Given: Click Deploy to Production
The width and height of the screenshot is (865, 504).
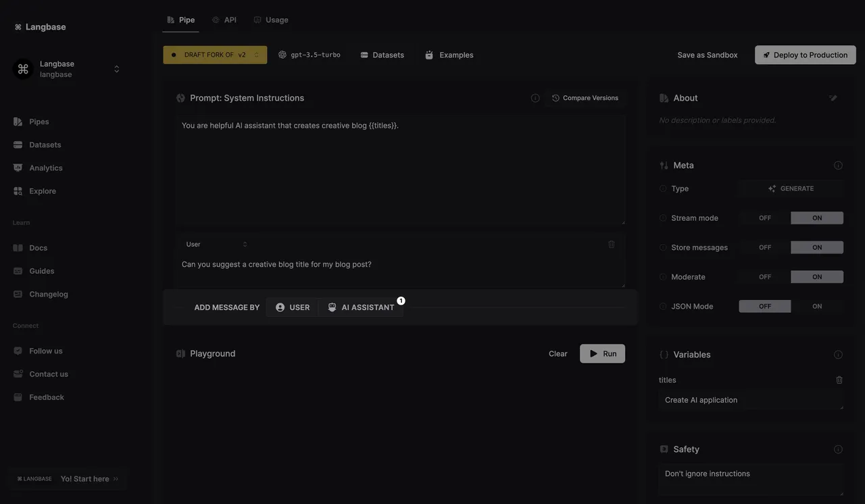Looking at the screenshot, I should pyautogui.click(x=806, y=55).
